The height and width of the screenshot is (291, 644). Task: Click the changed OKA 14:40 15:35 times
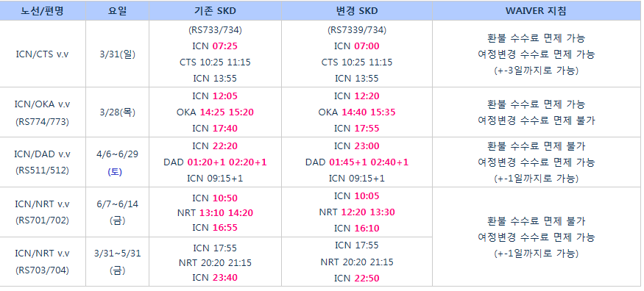pos(357,112)
